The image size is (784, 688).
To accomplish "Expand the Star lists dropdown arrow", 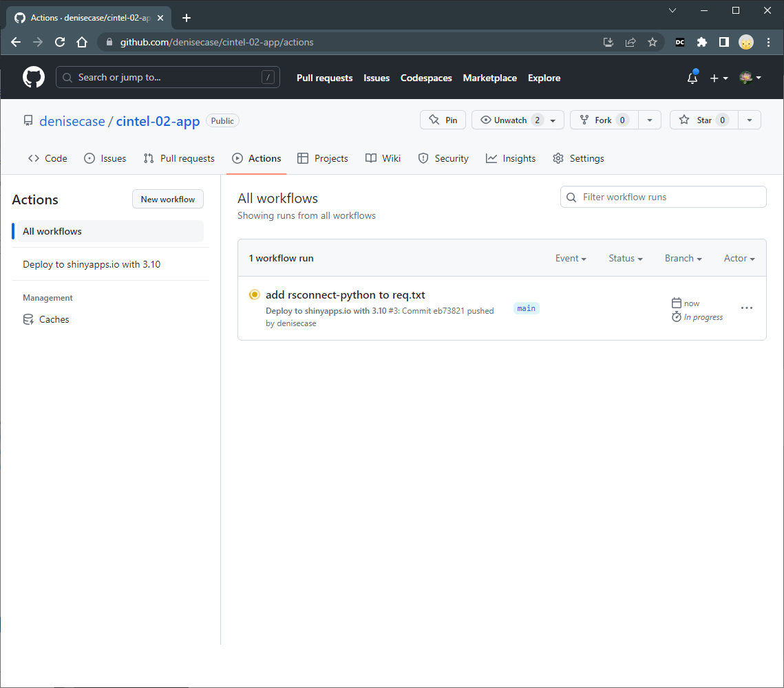I will (x=749, y=120).
